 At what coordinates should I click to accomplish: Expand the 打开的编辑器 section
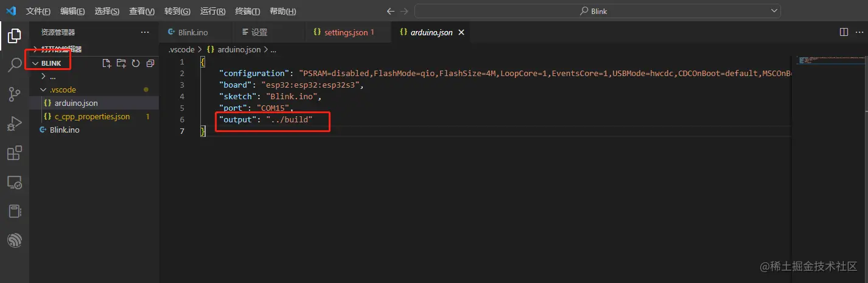coord(61,49)
